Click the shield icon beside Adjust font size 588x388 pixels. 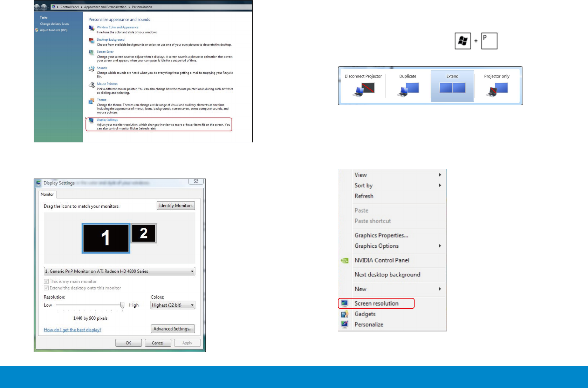click(x=36, y=30)
